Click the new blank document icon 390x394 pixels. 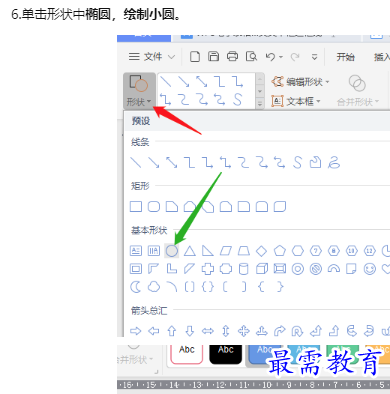click(195, 57)
